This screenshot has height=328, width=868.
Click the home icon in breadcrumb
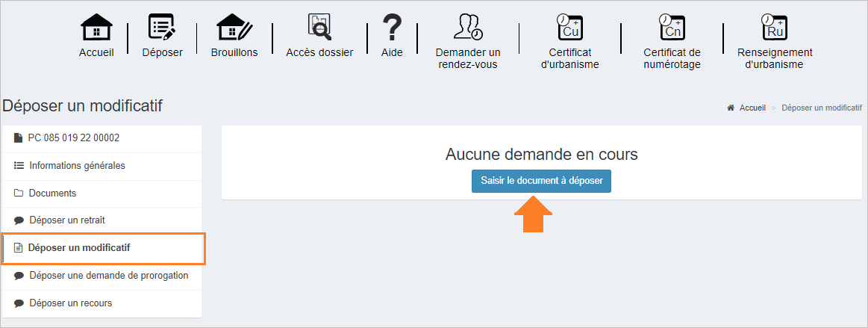point(731,108)
